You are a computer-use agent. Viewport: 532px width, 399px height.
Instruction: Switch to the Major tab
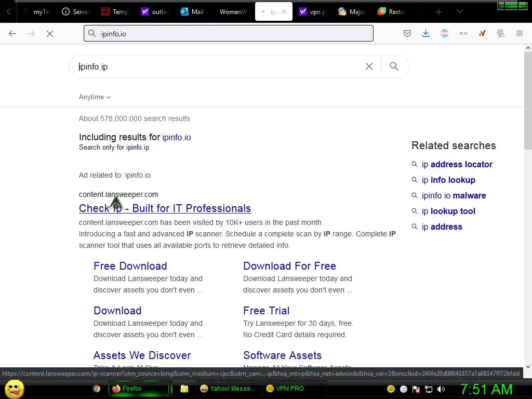(352, 11)
